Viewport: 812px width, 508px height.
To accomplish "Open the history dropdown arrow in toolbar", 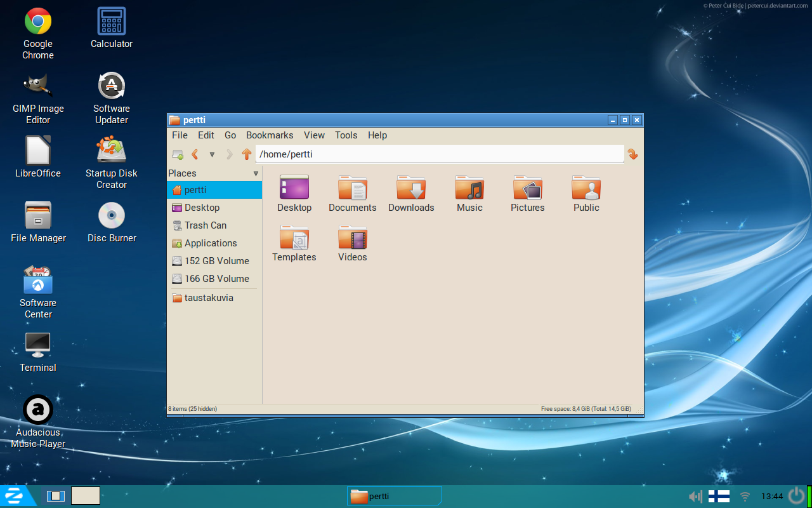I will tap(212, 154).
